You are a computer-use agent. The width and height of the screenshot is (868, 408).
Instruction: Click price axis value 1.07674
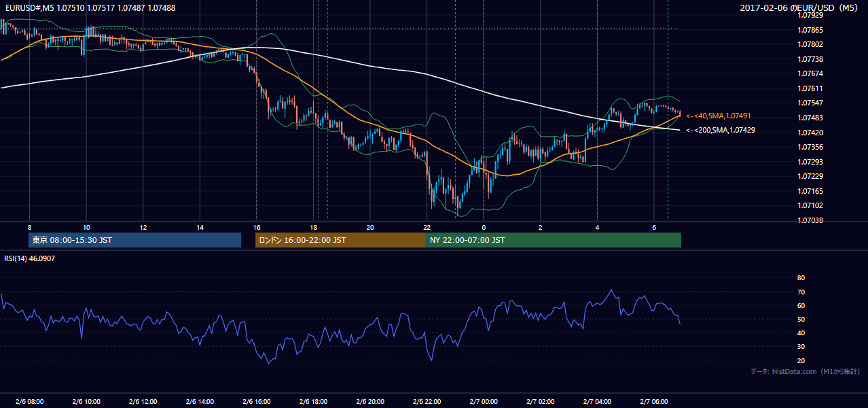(812, 73)
